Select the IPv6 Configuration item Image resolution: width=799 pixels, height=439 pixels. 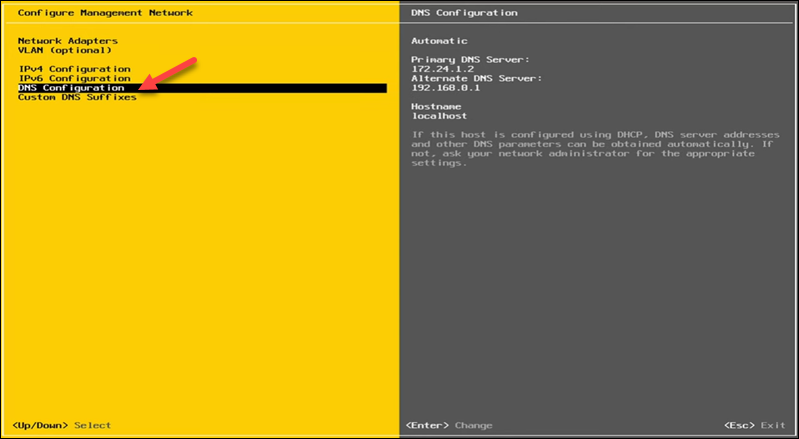74,78
